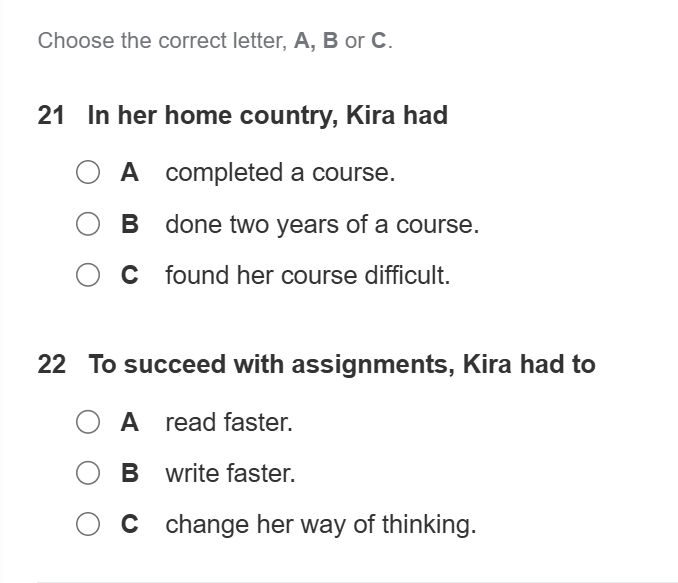Click the 'Choose the correct letter' instruction text
This screenshot has height=583, width=678.
click(215, 42)
